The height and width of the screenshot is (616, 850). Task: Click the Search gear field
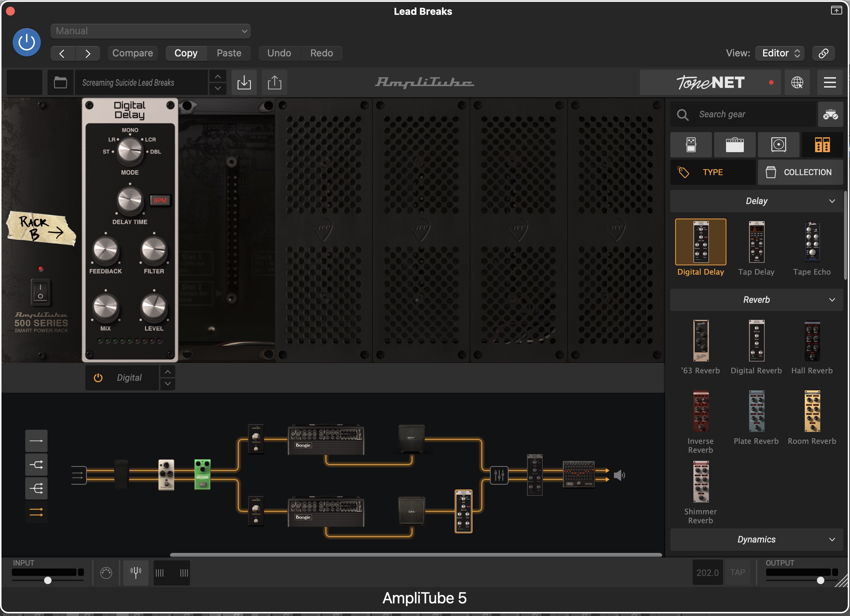pos(743,114)
